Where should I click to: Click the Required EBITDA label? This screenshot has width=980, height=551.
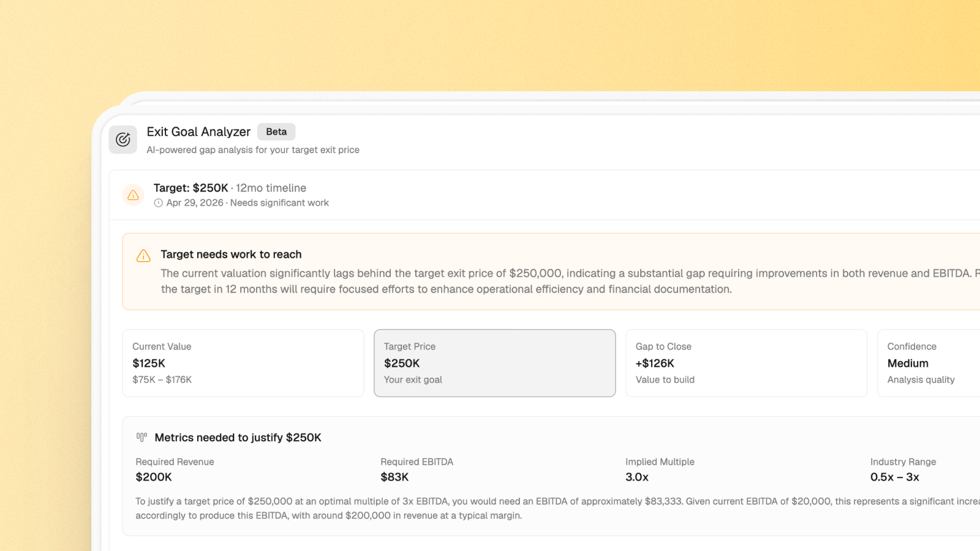tap(417, 462)
